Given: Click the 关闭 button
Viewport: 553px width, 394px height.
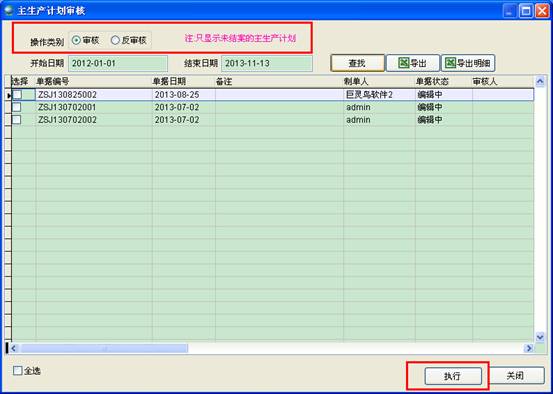Looking at the screenshot, I should coord(517,376).
